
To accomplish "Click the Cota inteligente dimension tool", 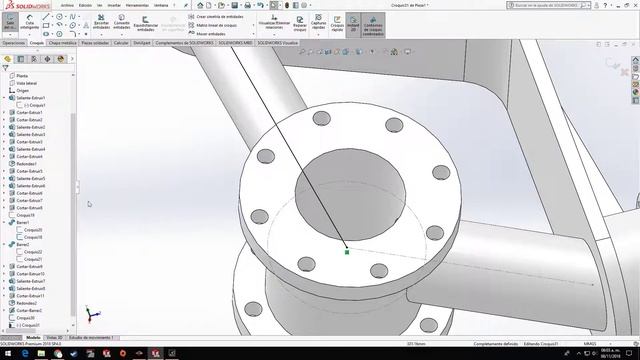I will 29,22.
